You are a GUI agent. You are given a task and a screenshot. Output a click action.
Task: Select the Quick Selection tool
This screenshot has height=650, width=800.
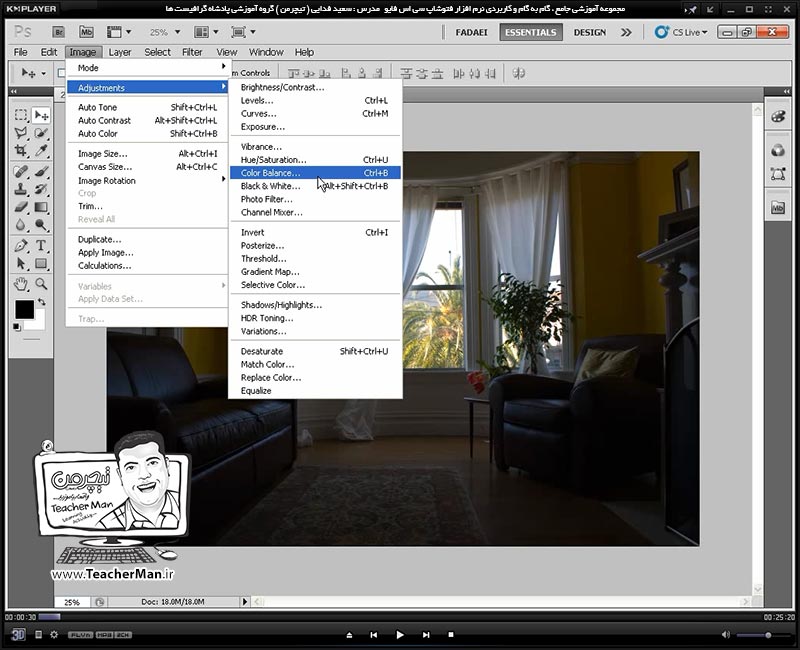[41, 133]
